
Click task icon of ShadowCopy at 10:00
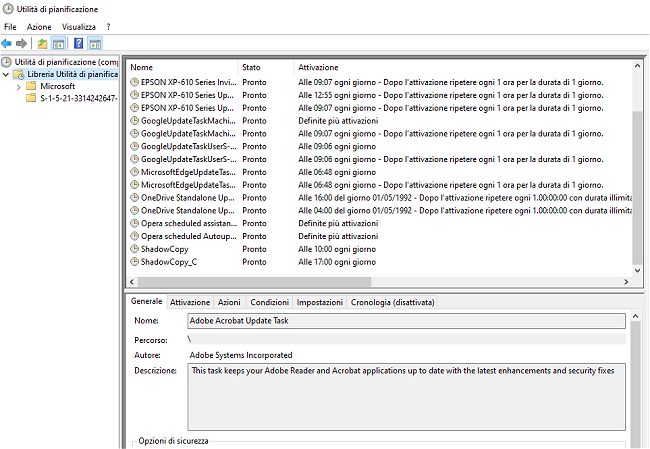pyautogui.click(x=134, y=249)
